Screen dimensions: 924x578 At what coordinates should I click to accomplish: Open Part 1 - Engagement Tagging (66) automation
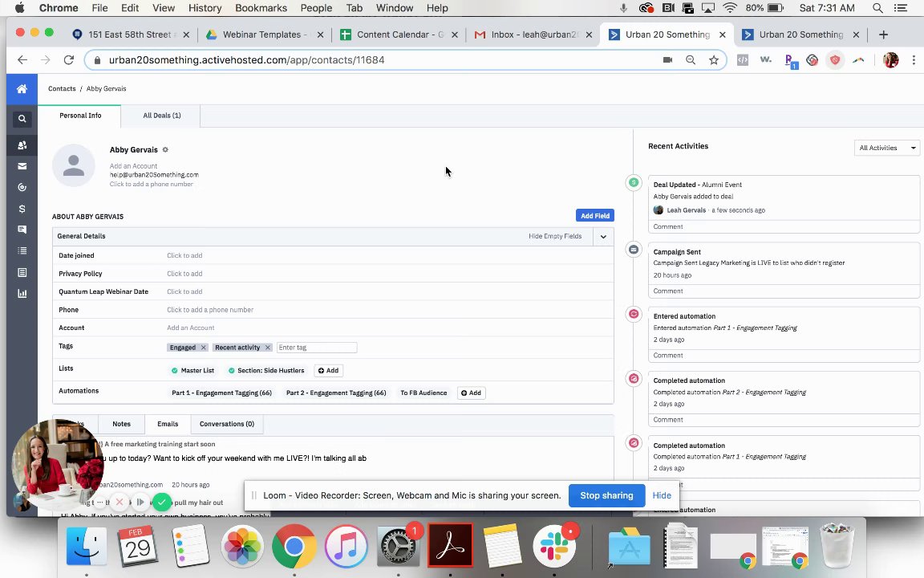tap(221, 393)
